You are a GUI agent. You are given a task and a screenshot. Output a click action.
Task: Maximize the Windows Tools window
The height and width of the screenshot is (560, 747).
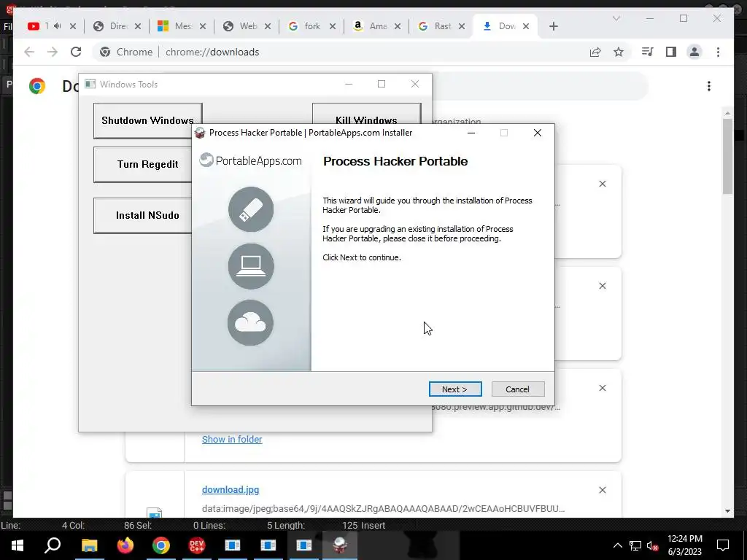382,85
